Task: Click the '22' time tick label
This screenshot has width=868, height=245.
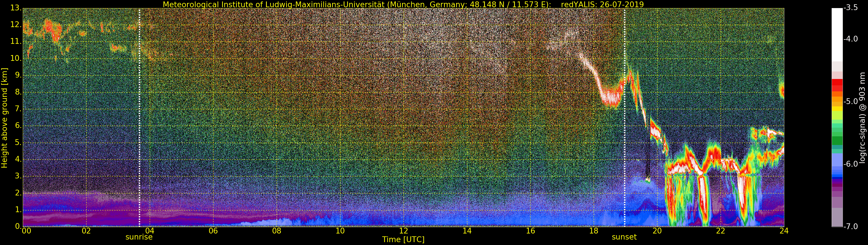Action: 720,231
